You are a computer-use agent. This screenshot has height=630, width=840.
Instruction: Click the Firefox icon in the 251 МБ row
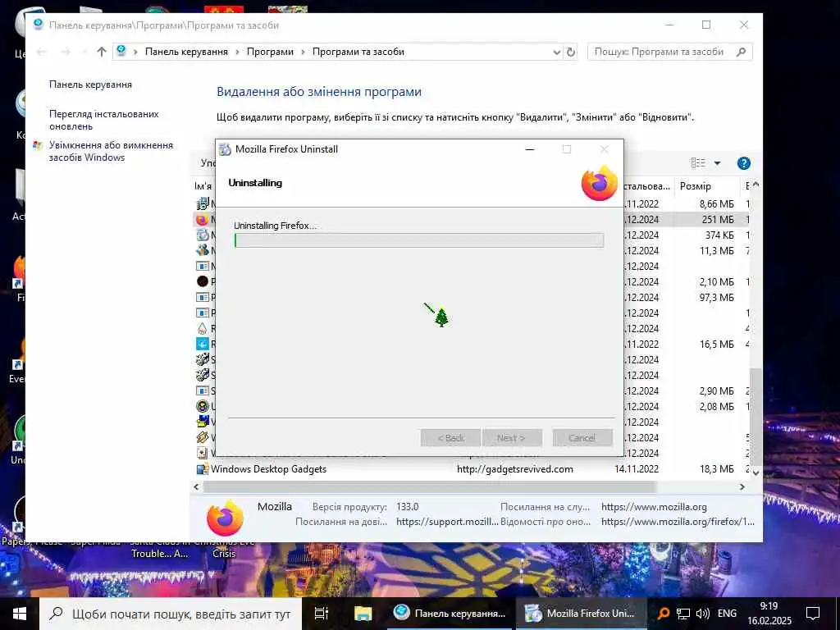(202, 220)
